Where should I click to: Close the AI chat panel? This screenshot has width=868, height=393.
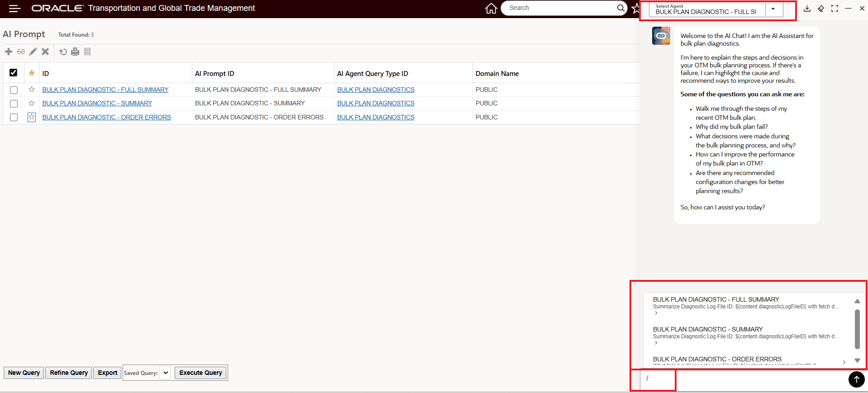[862, 8]
